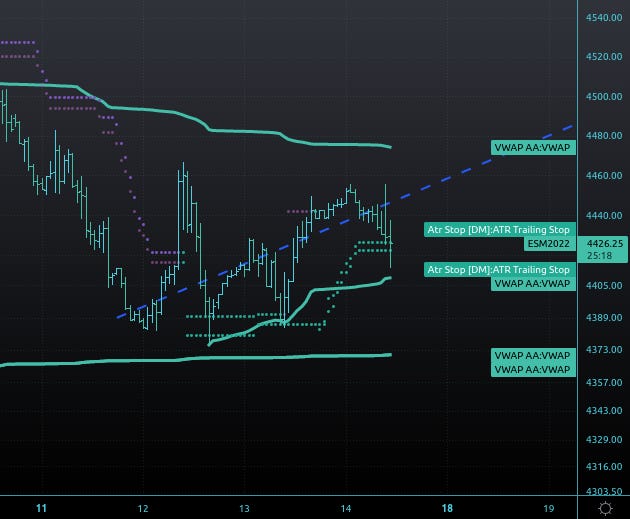The width and height of the screenshot is (630, 519).
Task: Select date 14 on the time axis
Action: pyautogui.click(x=346, y=509)
